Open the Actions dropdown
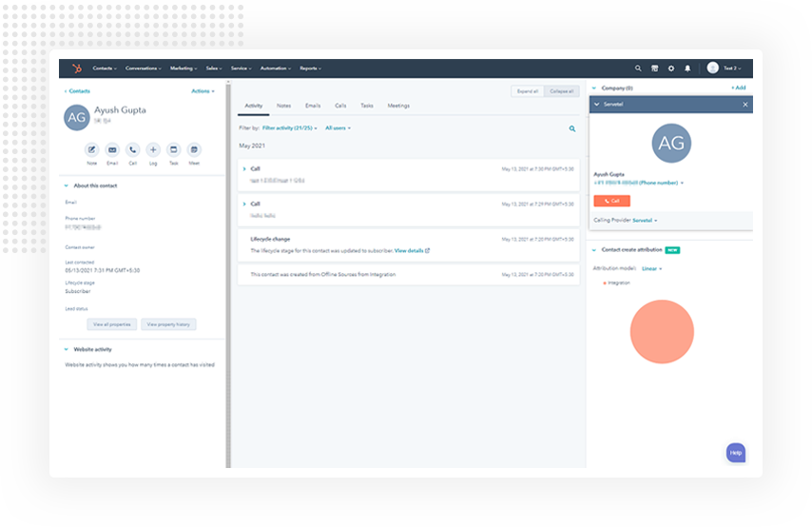 [x=203, y=91]
